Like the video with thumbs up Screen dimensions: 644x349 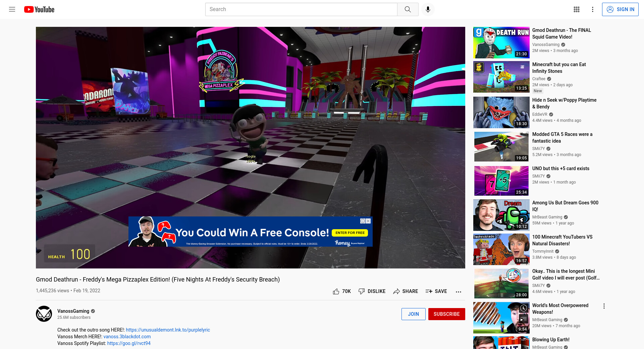coord(341,291)
